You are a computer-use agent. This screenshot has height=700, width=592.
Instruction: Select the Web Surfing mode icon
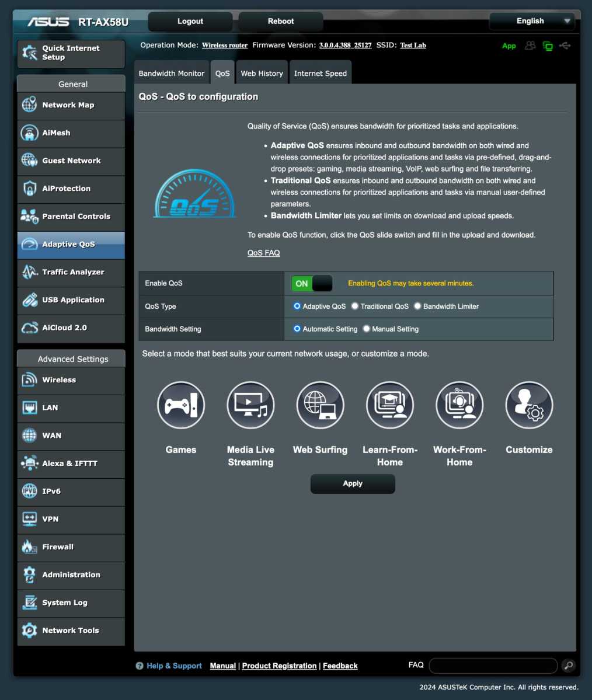point(320,405)
